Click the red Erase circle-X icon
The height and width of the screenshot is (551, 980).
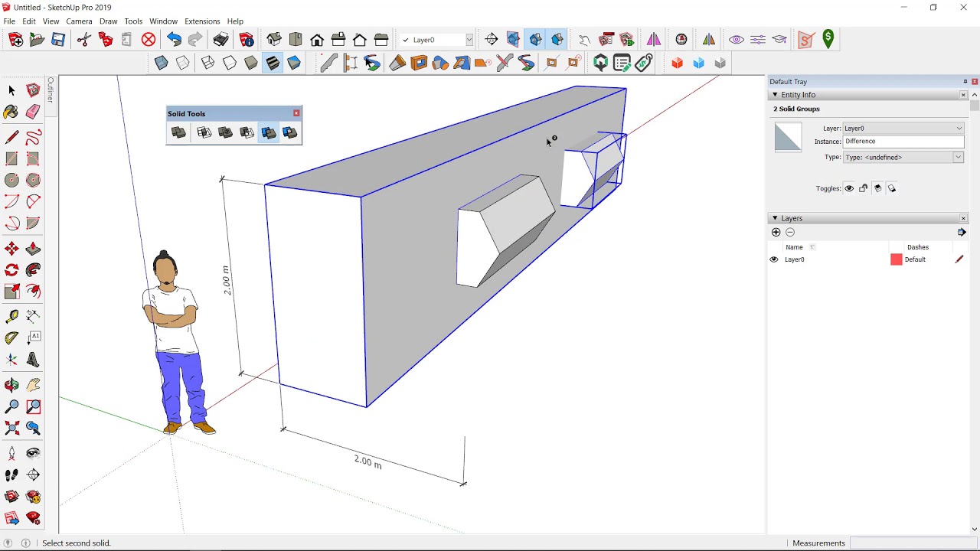coord(149,40)
